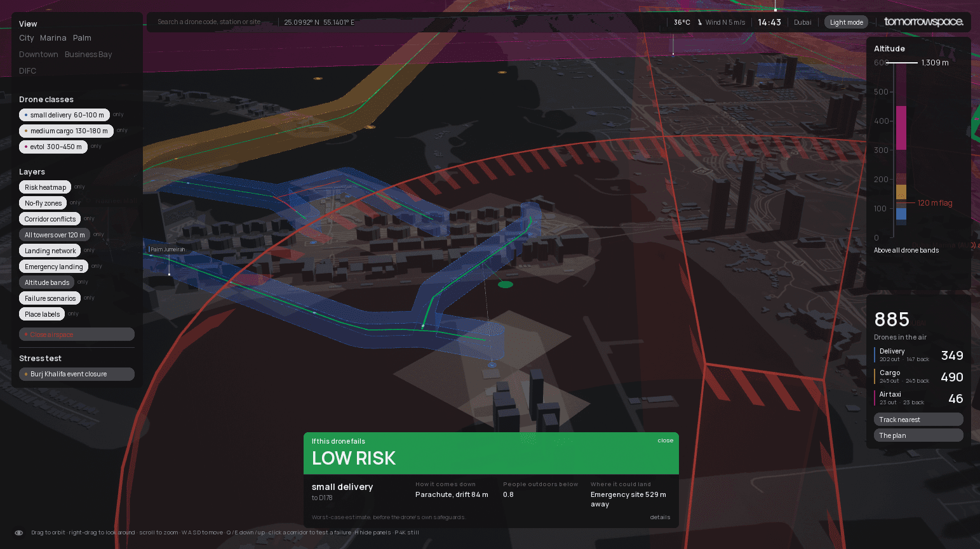Toggle the No-fly zones layer
The width and height of the screenshot is (980, 549).
43,203
